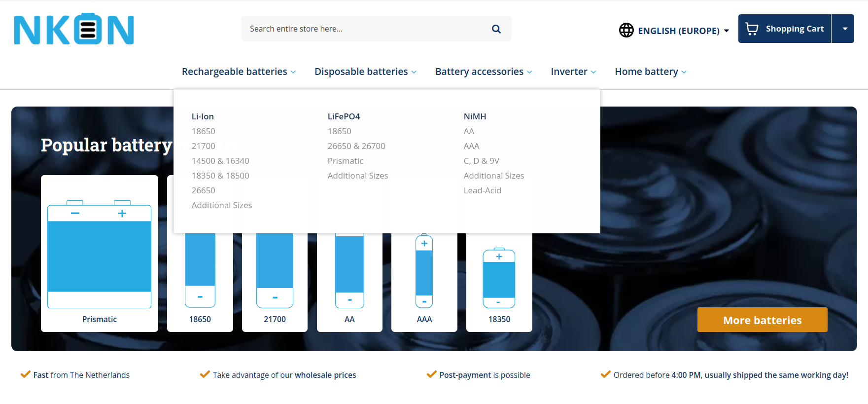Open LiFePO4 26650 & 26700 link
This screenshot has height=404, width=868.
[x=356, y=146]
